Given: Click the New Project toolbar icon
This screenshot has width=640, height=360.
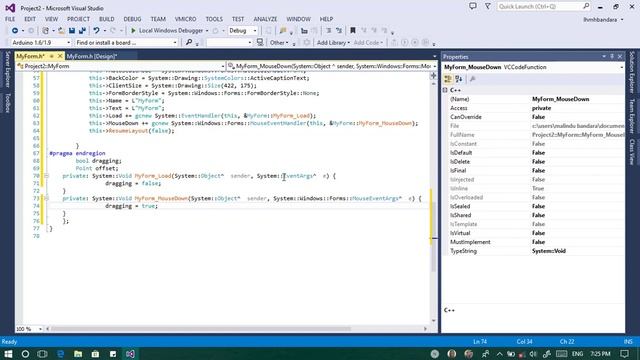Looking at the screenshot, I should pos(46,31).
